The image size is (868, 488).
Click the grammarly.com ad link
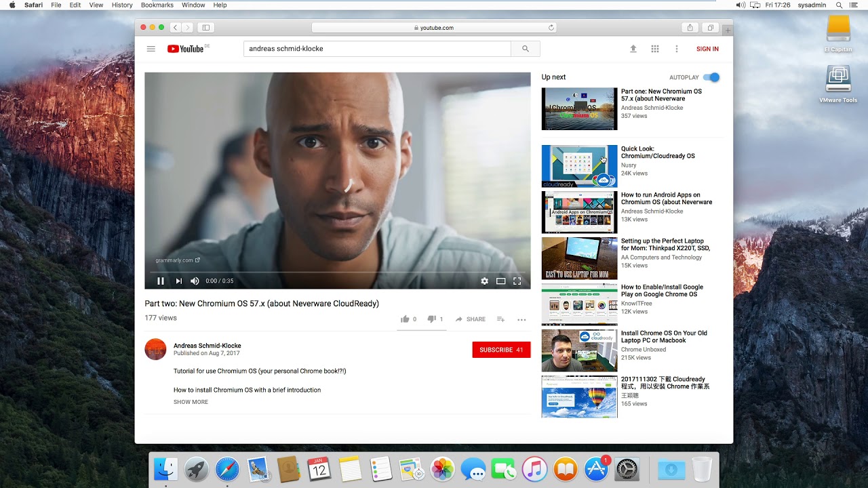(178, 260)
